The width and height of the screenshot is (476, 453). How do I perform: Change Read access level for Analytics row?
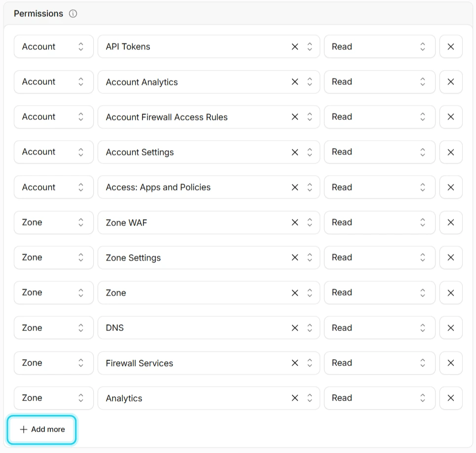379,398
